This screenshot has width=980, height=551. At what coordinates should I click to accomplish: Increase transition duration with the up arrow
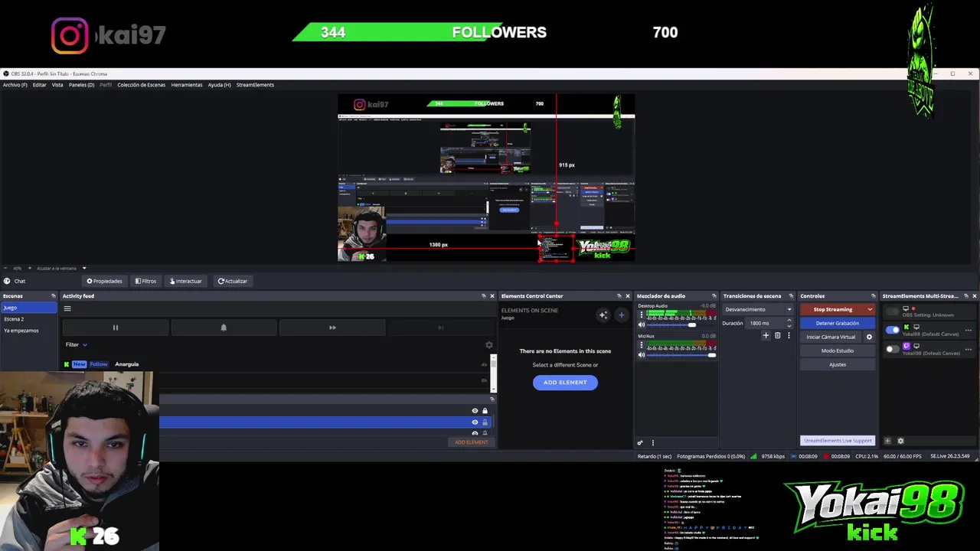pos(789,321)
